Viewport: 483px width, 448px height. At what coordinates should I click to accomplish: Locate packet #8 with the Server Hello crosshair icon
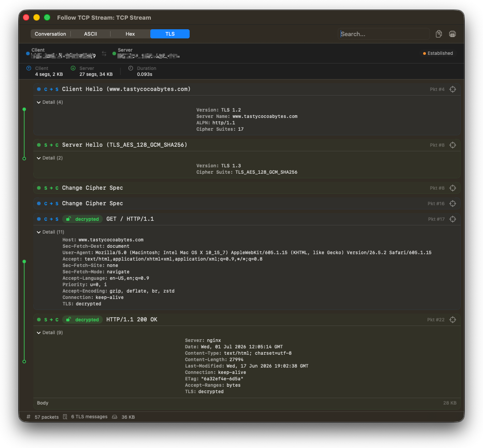[x=452, y=145]
